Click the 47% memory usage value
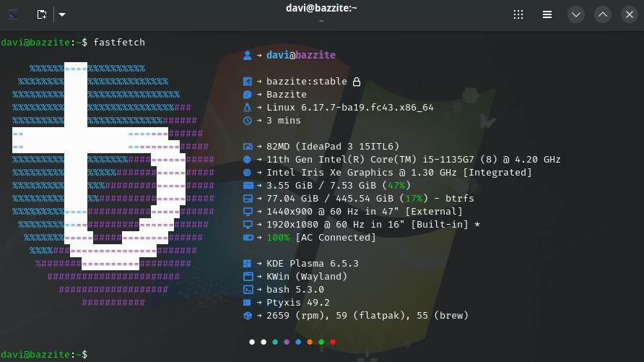Viewport: 644px width, 362px height. point(396,185)
